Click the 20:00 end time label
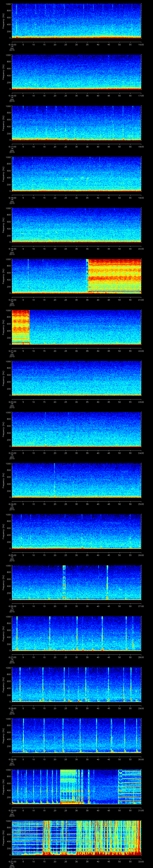153x868 pixels. [141, 249]
